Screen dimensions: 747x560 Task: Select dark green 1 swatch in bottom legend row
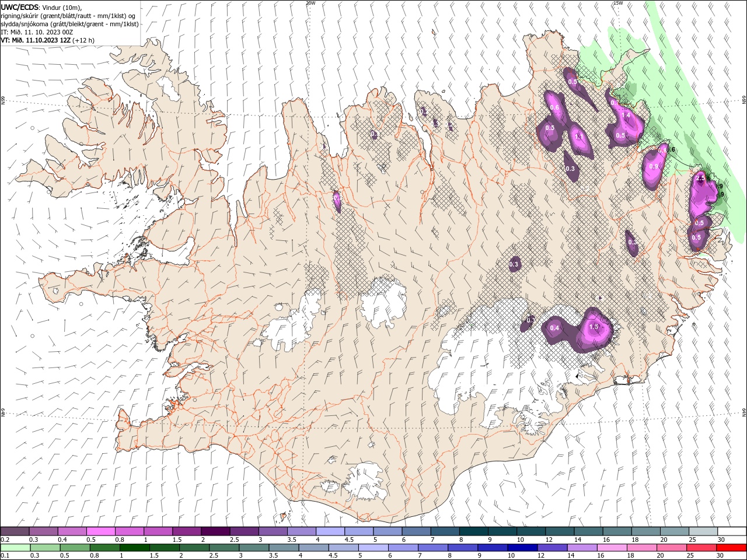click(x=134, y=547)
